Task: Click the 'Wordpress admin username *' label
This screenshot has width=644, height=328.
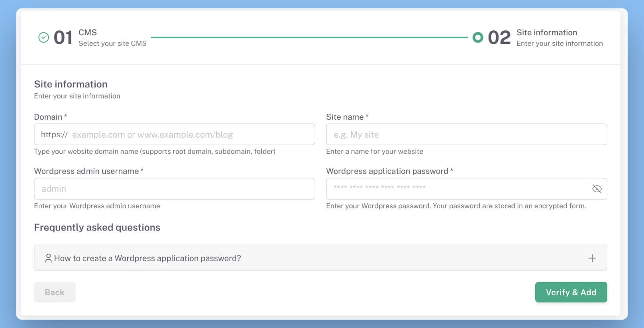Action: 89,171
